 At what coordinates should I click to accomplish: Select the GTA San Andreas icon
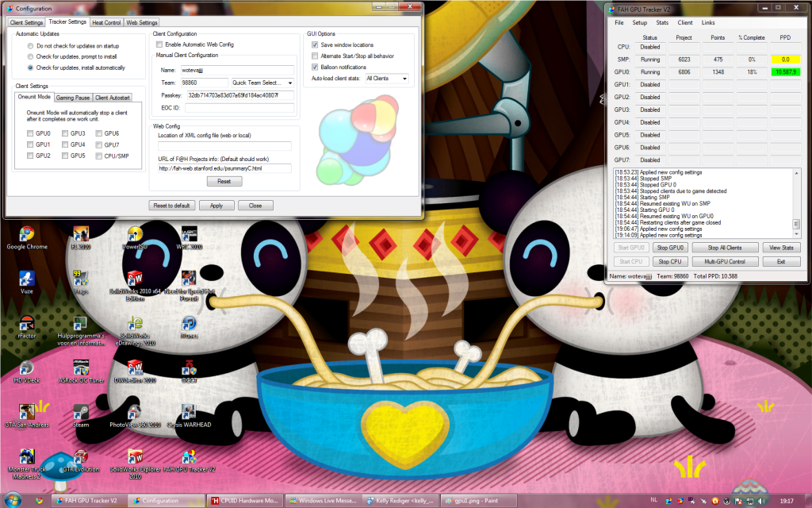tap(27, 416)
